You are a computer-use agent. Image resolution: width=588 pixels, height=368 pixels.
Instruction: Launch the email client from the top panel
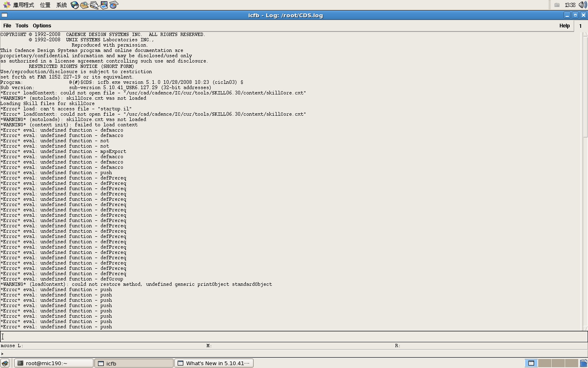tap(85, 5)
